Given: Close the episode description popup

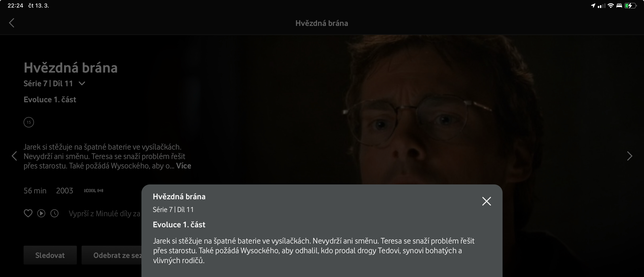Looking at the screenshot, I should coord(487,201).
